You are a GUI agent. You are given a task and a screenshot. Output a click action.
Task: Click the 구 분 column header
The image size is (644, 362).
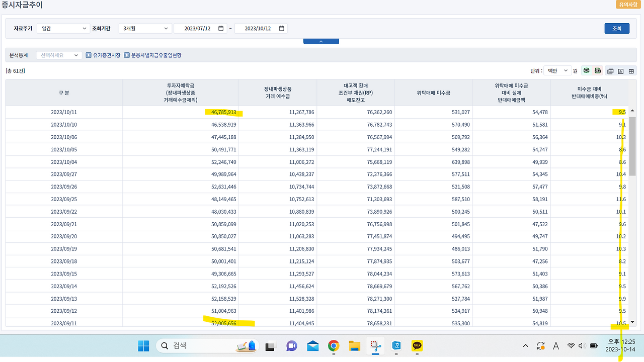tap(64, 93)
